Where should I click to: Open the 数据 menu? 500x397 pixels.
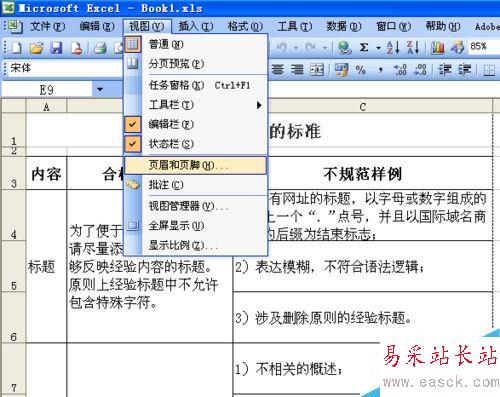coord(344,26)
